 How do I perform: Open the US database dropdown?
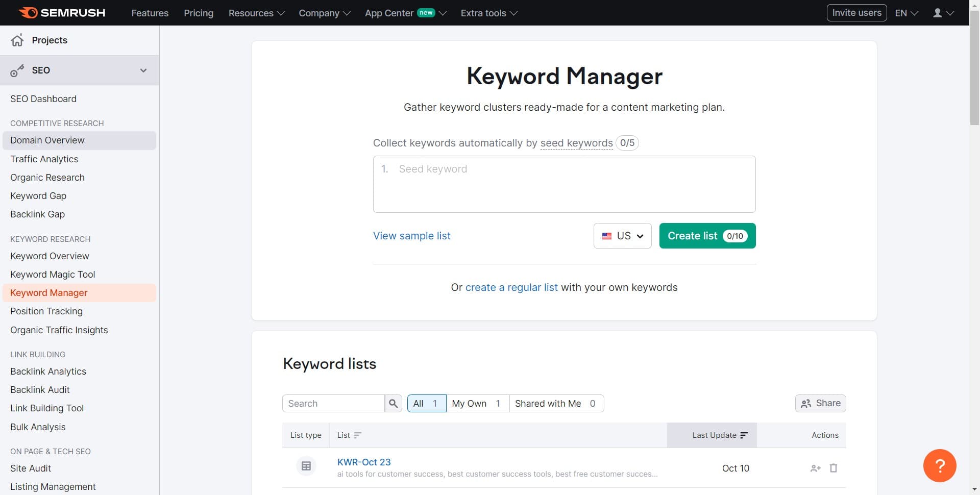[639, 236]
